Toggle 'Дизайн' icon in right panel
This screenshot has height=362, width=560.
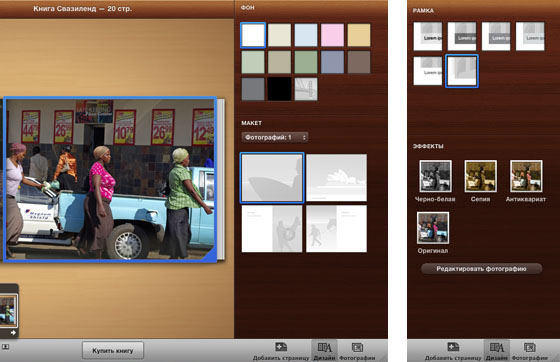click(496, 351)
